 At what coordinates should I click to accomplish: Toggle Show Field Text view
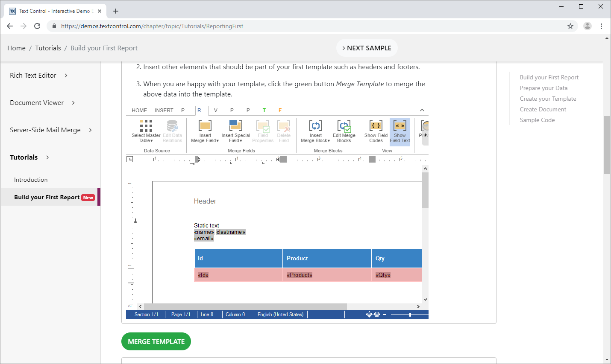click(399, 132)
